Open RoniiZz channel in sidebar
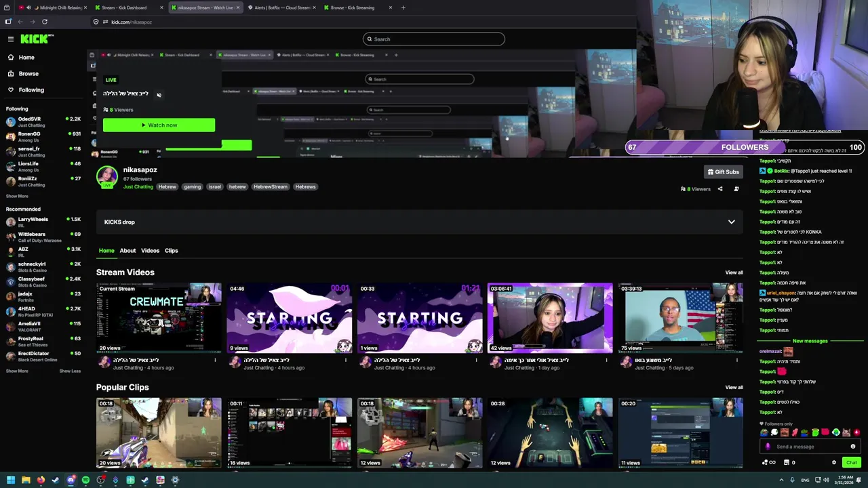 pos(43,181)
